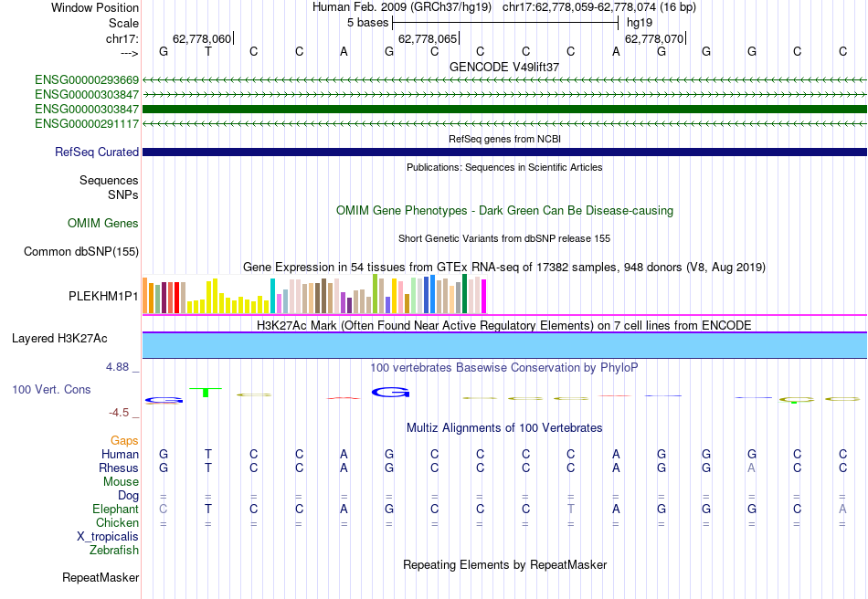Click the solid green GENCODE exon bar
The width and height of the screenshot is (868, 599).
(505, 109)
